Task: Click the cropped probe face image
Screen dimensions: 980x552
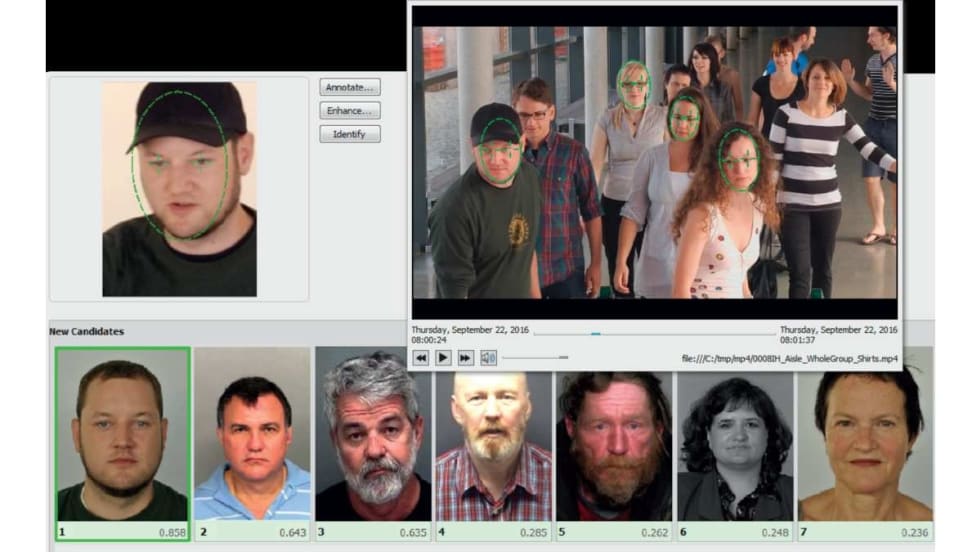Action: (x=179, y=188)
